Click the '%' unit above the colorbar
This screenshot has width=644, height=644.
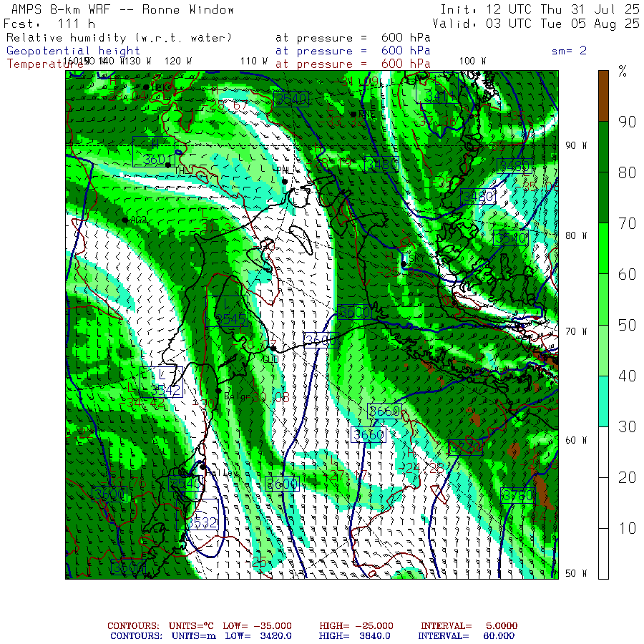pos(623,72)
